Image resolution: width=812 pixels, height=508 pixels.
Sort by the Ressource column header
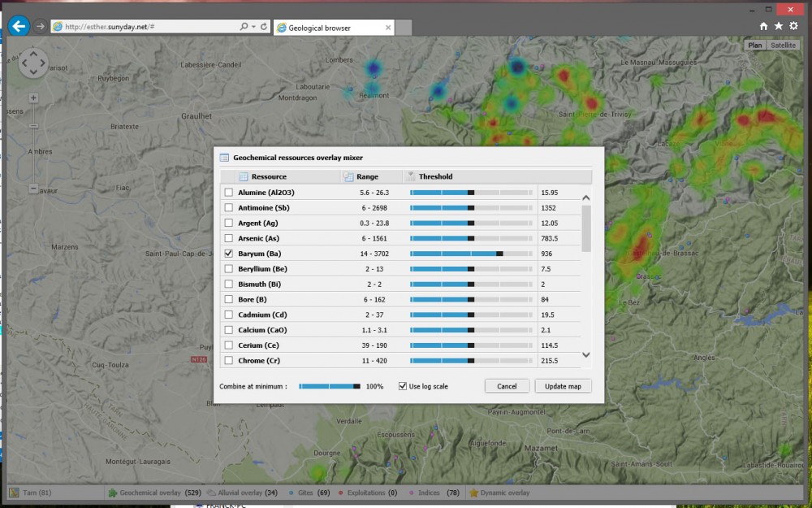(269, 176)
